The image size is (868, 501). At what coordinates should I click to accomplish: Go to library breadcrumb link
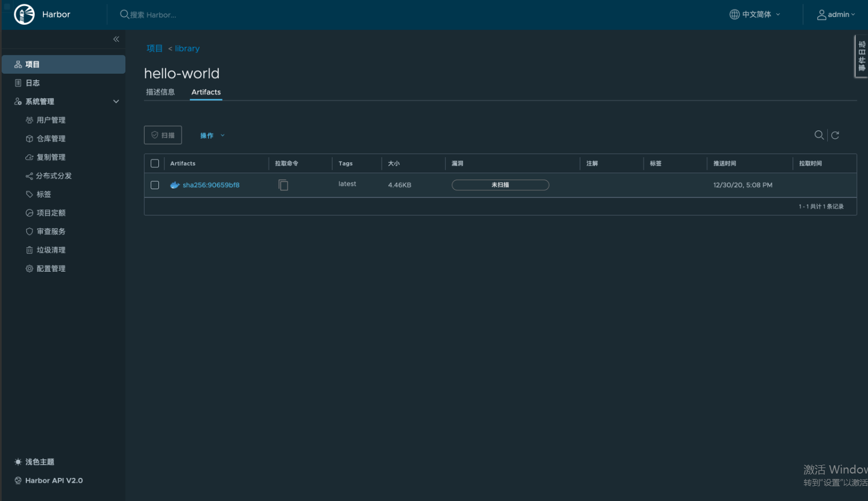click(187, 48)
